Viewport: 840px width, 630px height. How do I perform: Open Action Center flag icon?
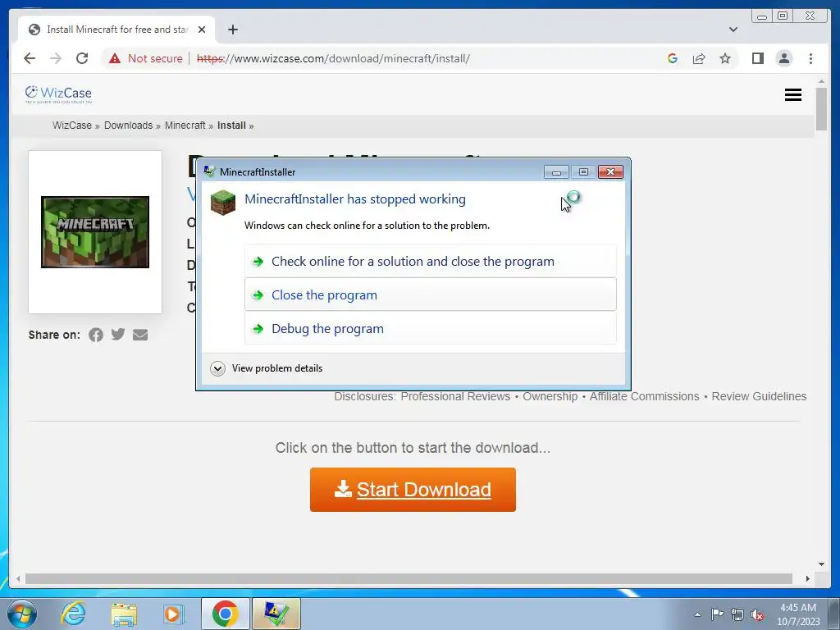717,614
